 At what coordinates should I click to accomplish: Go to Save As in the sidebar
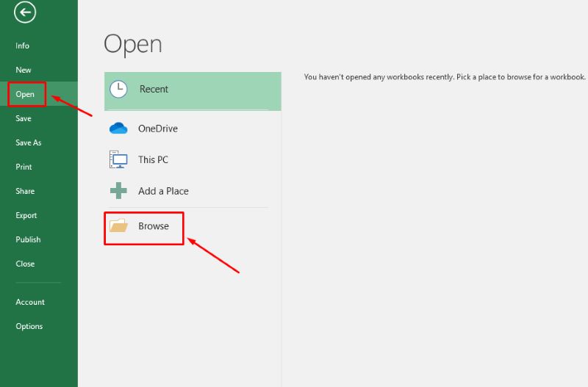29,142
